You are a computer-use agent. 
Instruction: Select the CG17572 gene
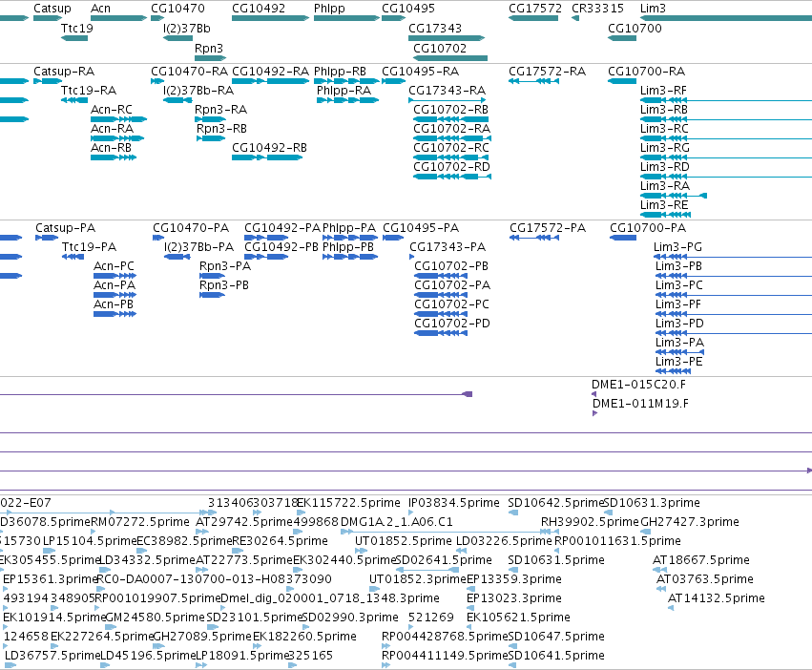(x=533, y=18)
